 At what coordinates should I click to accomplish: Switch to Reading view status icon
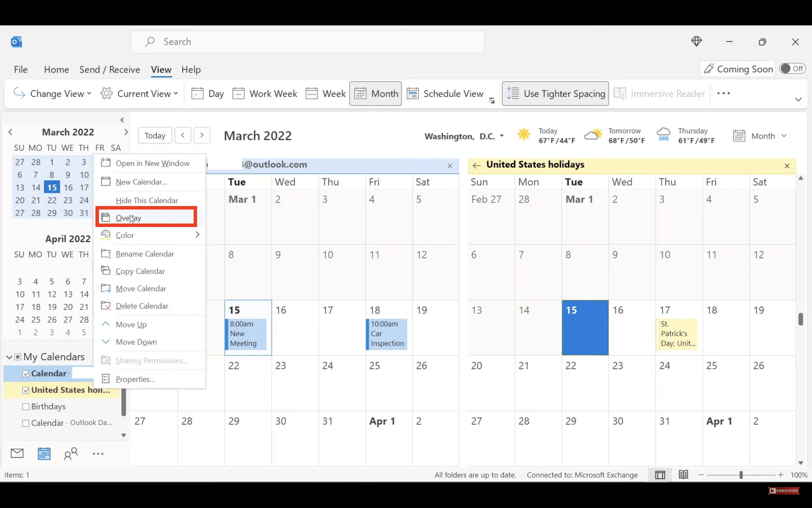point(683,475)
